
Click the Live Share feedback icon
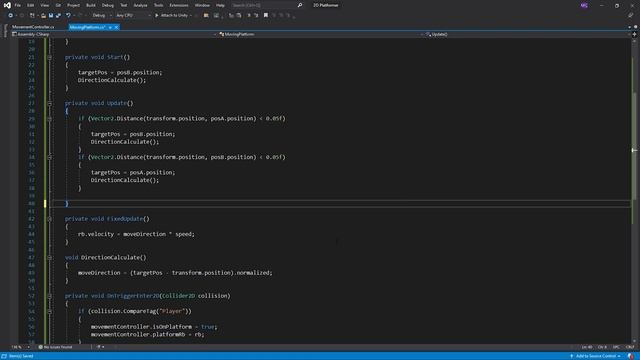pyautogui.click(x=631, y=15)
